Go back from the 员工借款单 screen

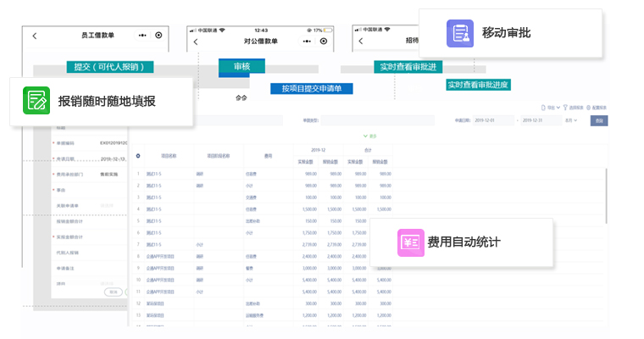(x=34, y=36)
